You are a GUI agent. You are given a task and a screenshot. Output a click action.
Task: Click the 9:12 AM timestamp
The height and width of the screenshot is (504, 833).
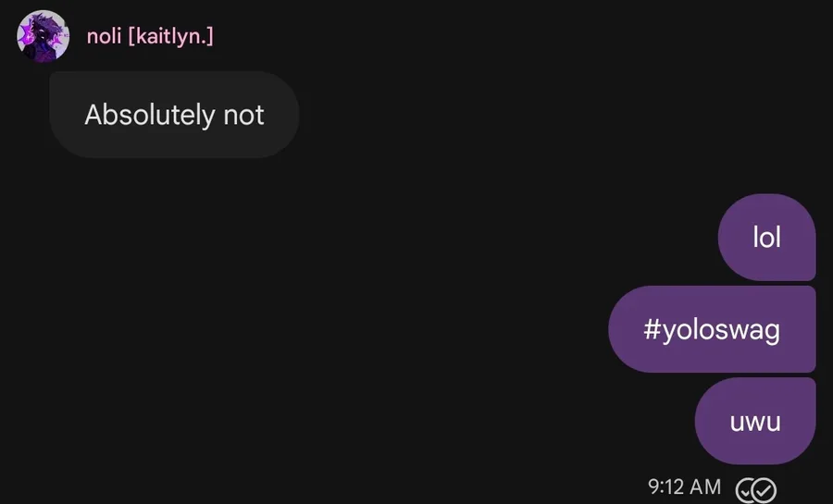(x=684, y=486)
